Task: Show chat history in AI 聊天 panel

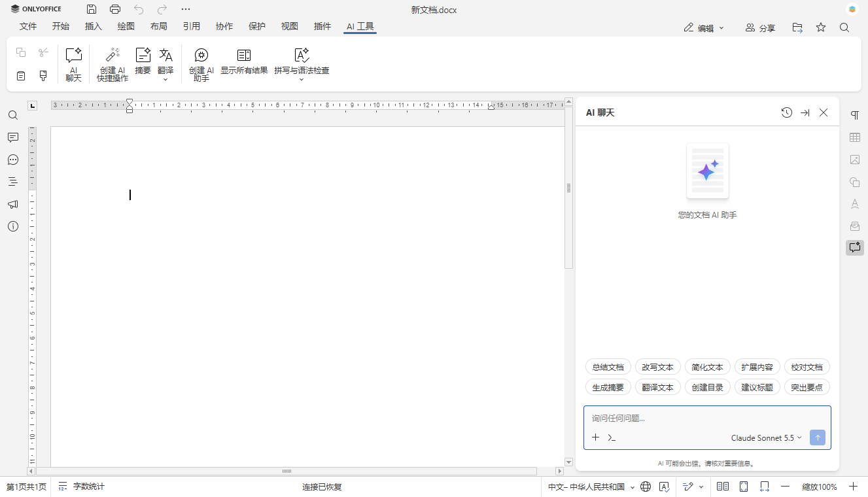Action: 787,112
